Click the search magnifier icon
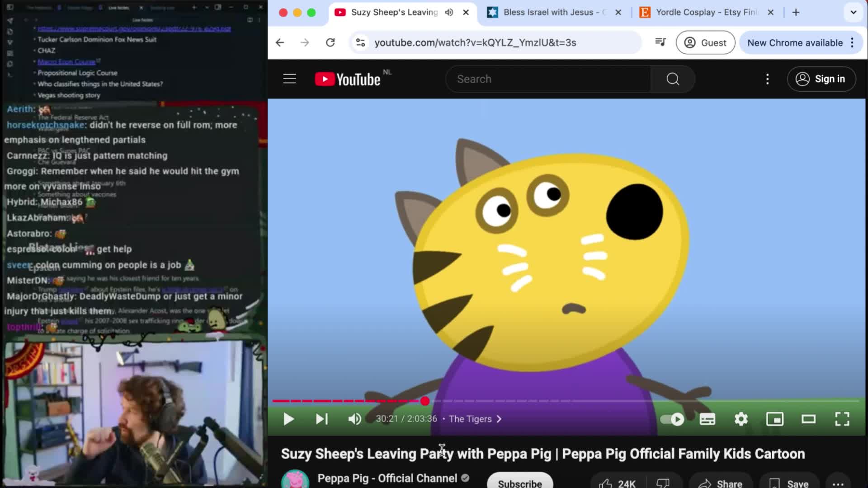Image resolution: width=868 pixels, height=488 pixels. 672,79
